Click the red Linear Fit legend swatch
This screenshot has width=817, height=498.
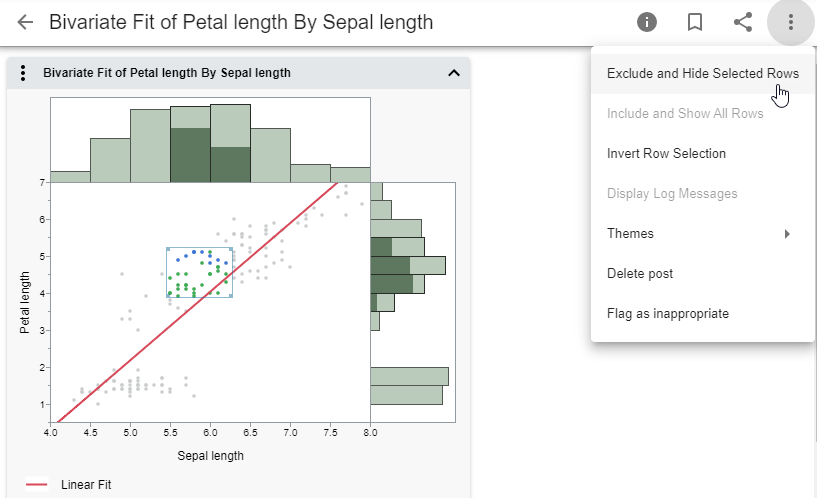click(36, 485)
